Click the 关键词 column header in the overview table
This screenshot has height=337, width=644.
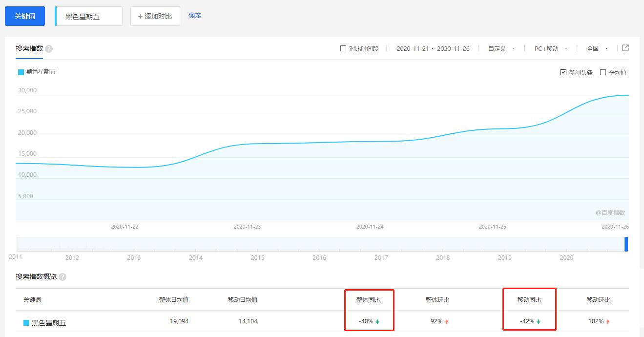click(x=32, y=299)
